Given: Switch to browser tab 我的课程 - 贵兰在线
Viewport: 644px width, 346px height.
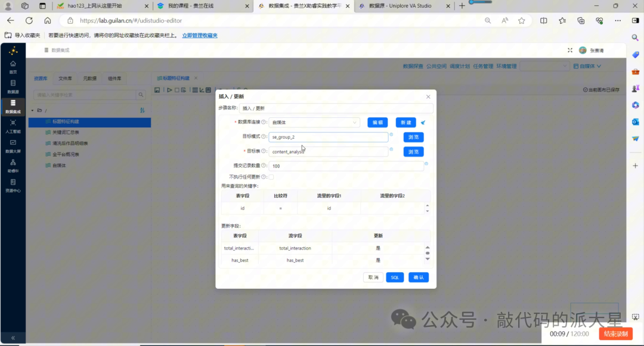Looking at the screenshot, I should (x=203, y=6).
